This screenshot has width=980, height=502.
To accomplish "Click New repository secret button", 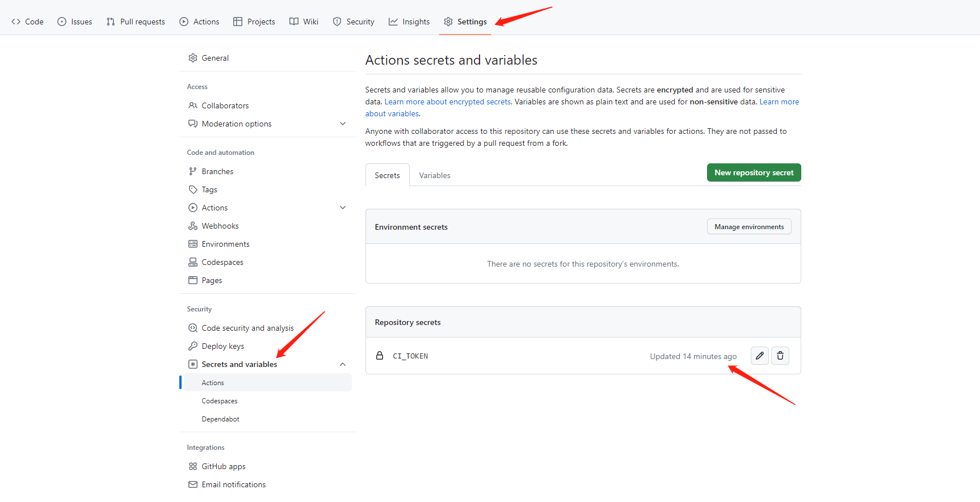I will 754,172.
